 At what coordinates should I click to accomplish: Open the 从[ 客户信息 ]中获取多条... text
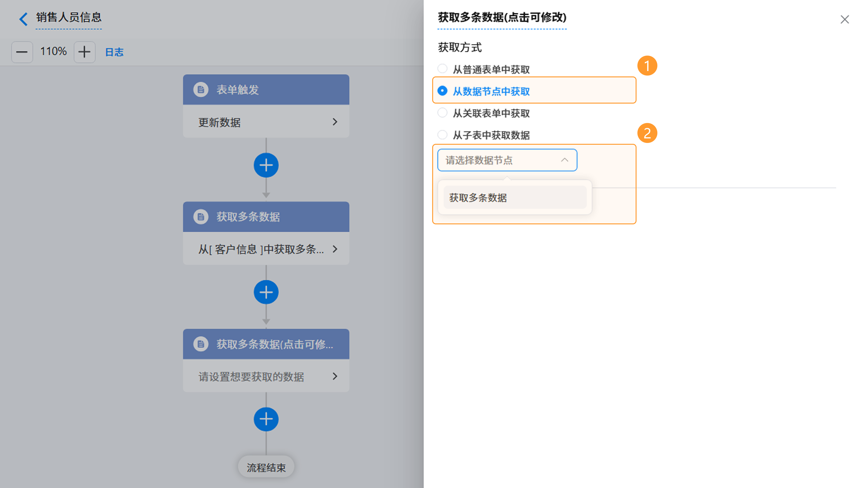click(261, 249)
